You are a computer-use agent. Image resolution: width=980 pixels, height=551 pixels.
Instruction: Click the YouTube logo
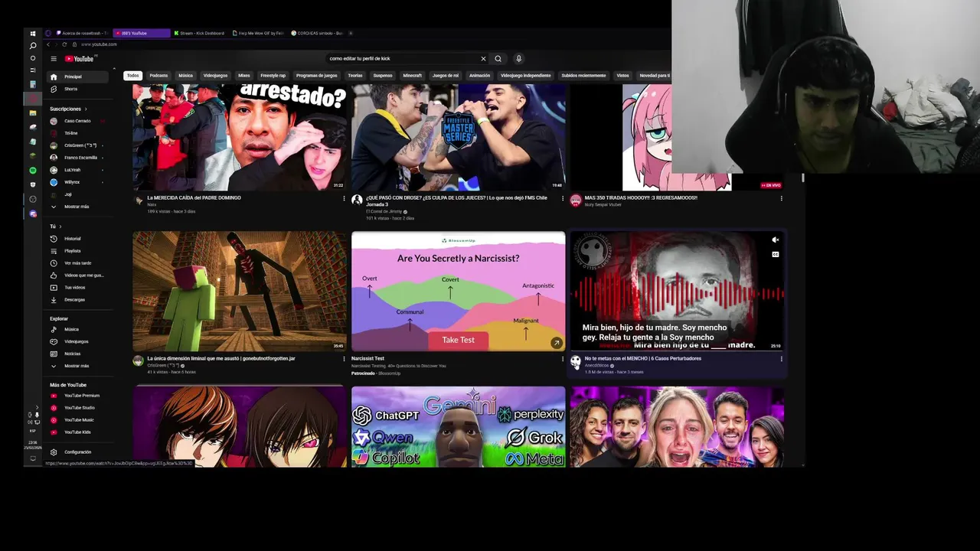coord(79,59)
